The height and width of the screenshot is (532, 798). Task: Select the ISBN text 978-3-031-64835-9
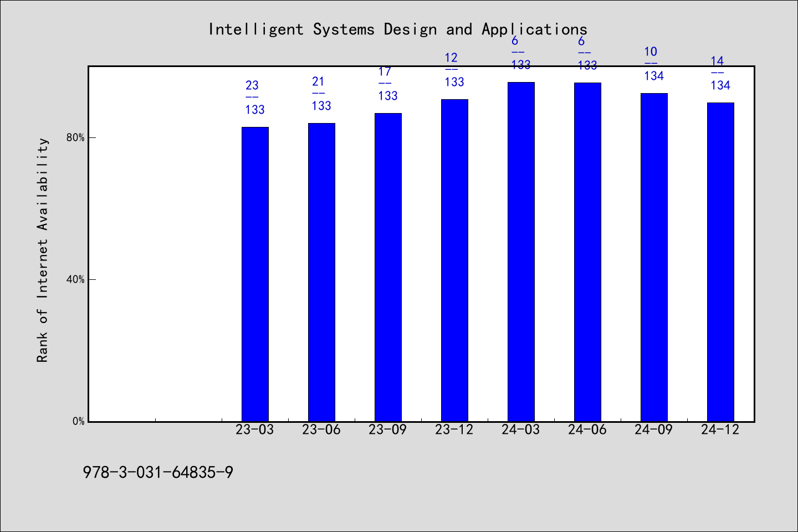click(x=158, y=473)
